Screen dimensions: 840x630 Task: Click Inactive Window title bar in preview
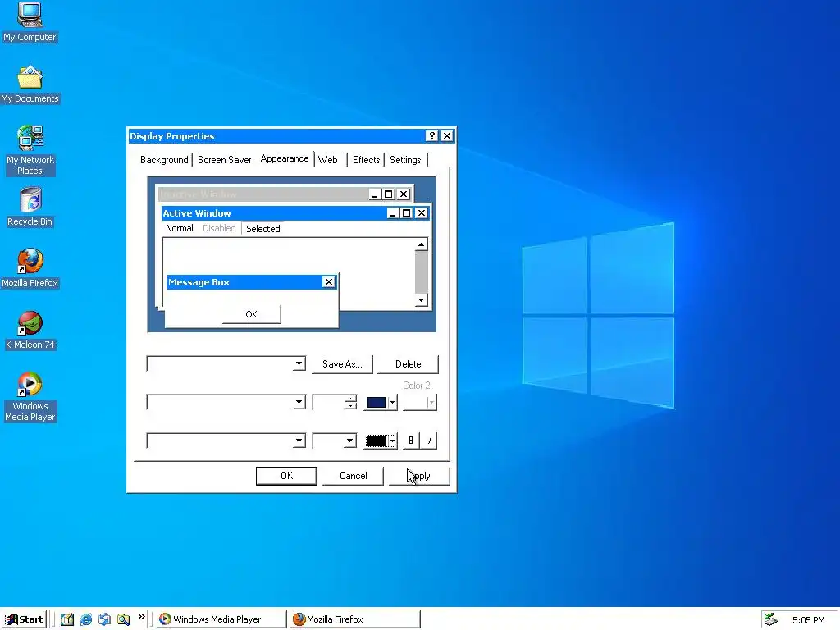click(x=262, y=194)
